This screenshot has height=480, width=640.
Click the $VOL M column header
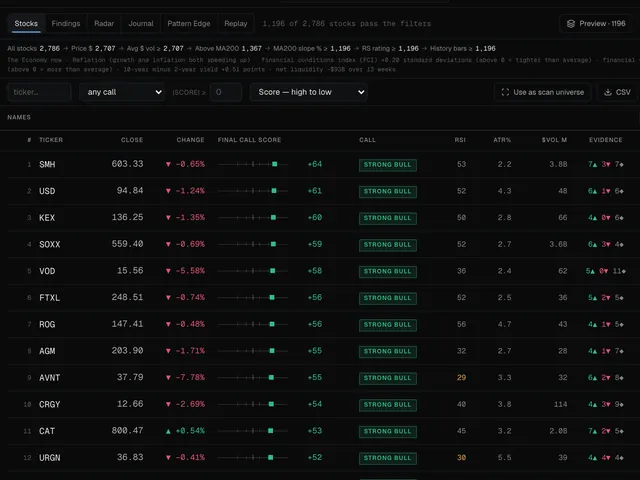tap(554, 140)
